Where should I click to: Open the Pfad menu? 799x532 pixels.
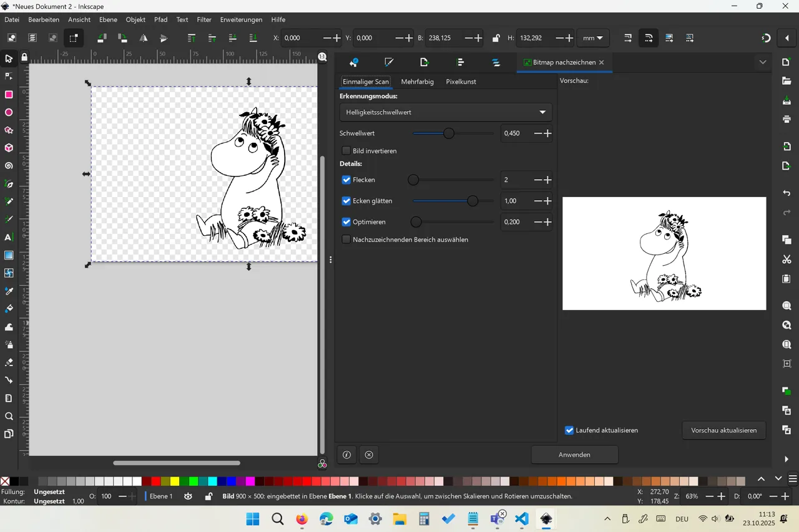[161, 19]
